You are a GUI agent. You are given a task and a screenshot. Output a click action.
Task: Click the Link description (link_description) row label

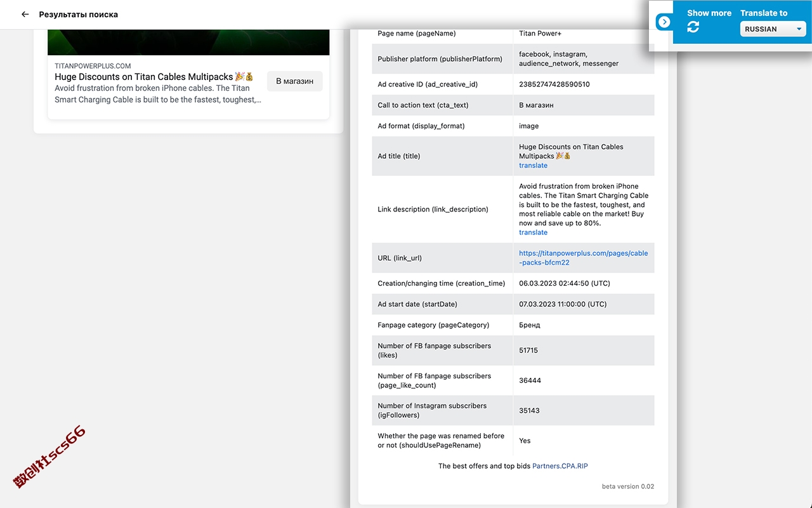point(433,210)
